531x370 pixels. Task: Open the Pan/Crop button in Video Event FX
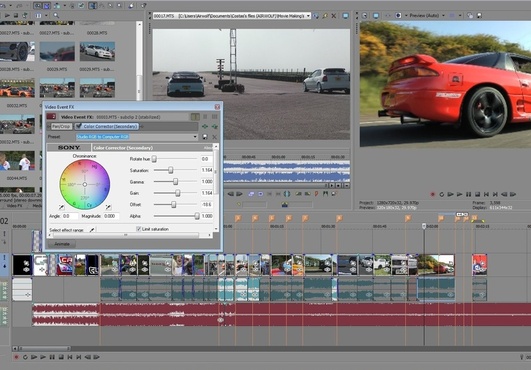(x=61, y=126)
